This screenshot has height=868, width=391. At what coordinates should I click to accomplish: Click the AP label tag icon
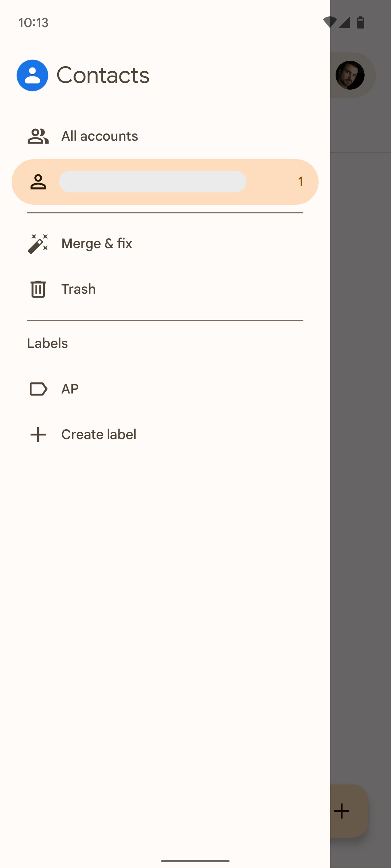(38, 388)
